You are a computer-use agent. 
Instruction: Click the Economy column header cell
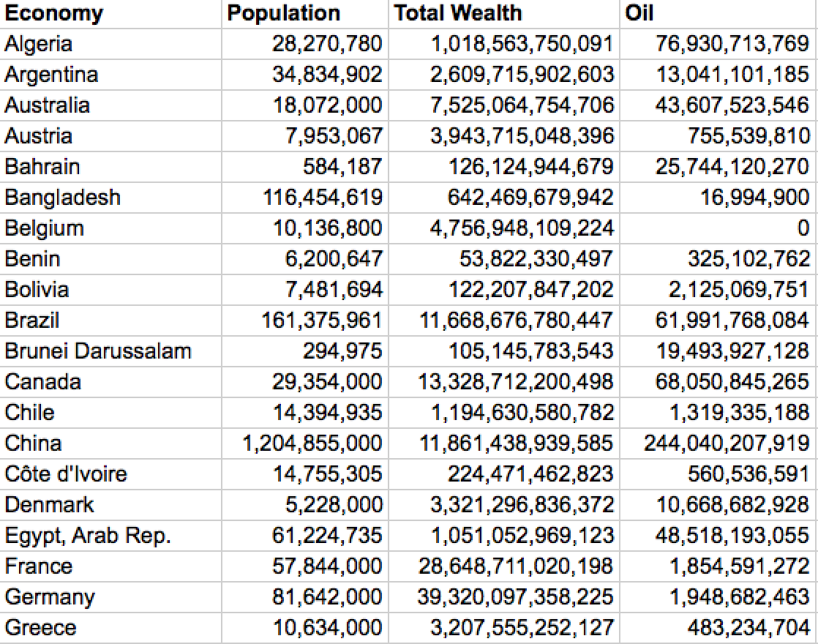[54, 13]
